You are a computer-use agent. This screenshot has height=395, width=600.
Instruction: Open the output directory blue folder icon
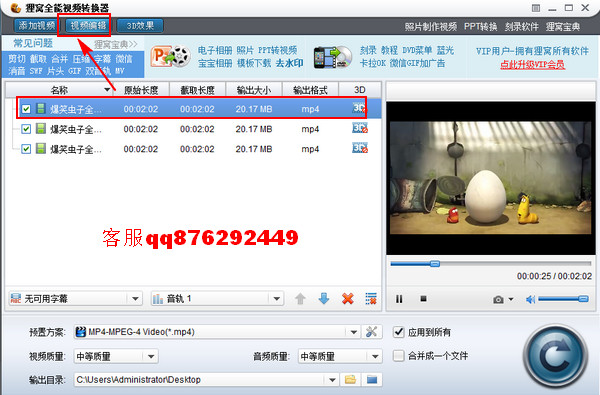[372, 379]
